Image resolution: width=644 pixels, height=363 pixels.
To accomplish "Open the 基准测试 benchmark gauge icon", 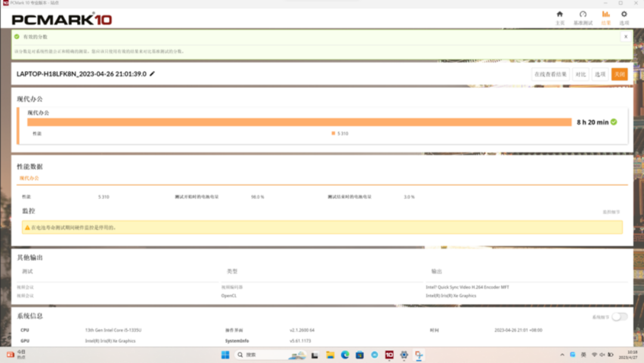I will [583, 17].
